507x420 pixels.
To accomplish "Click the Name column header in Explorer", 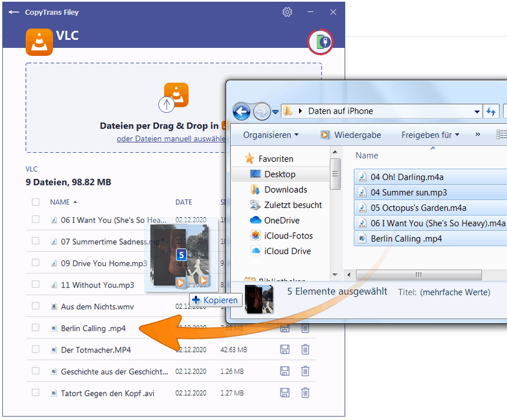I will [366, 156].
